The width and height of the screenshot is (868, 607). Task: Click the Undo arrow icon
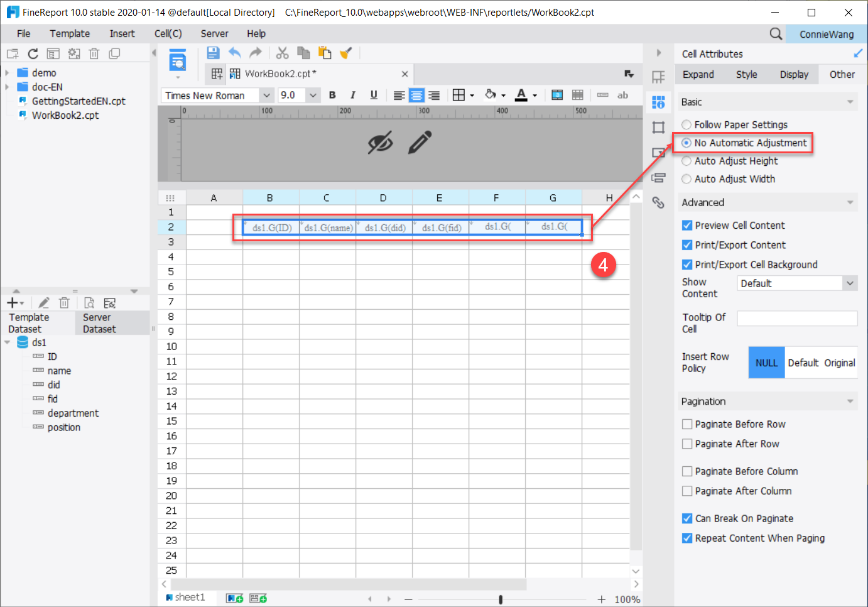(x=235, y=53)
